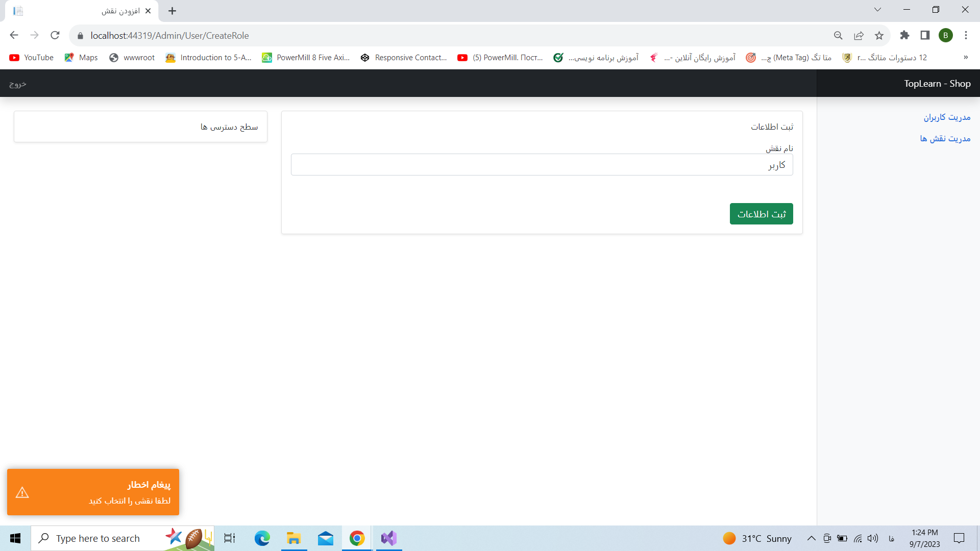Show hidden system tray icons
Screen dimensions: 980x551
coord(811,538)
